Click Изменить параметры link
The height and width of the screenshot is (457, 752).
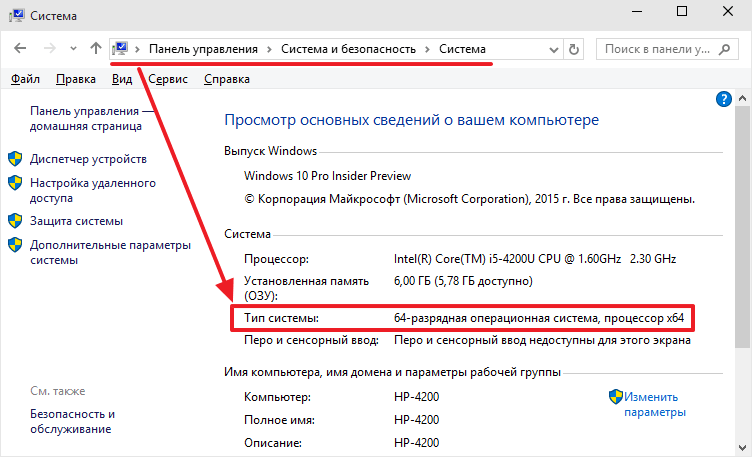tap(655, 404)
